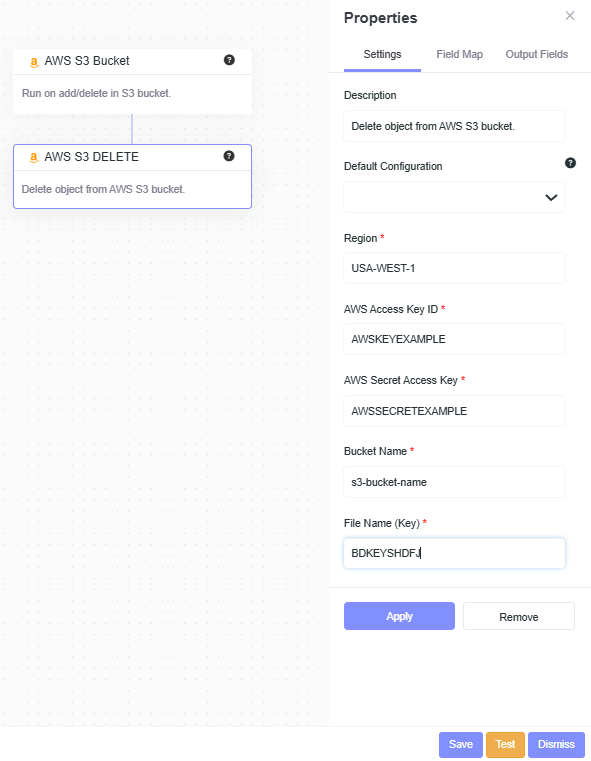Apply the property changes
The image size is (591, 761).
coord(399,616)
